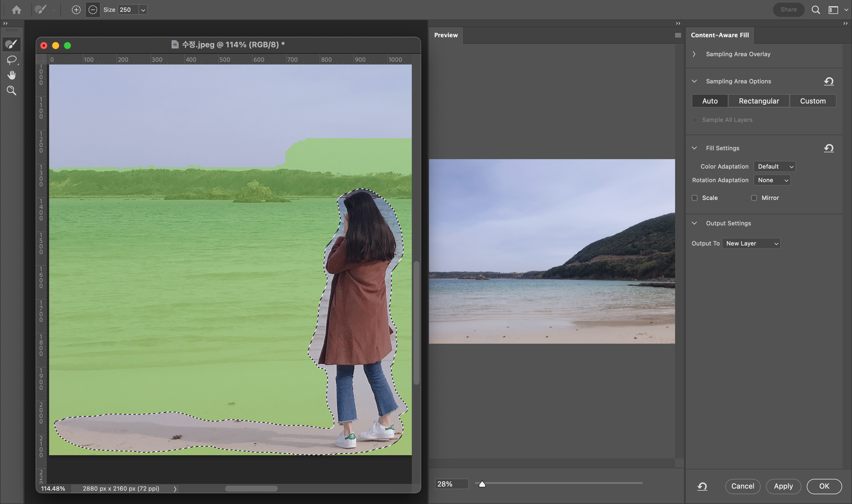Expand the Sampling Area Overlay section
The height and width of the screenshot is (504, 852).
click(x=694, y=54)
